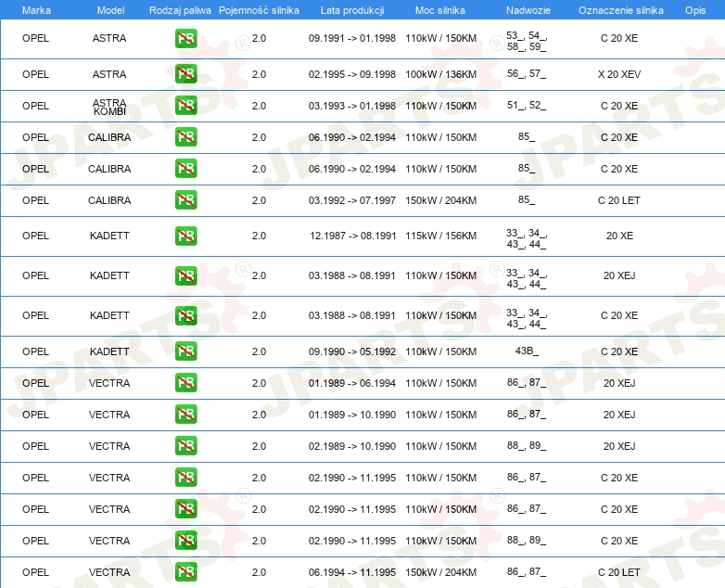Click the Opis column header
Screen dimensions: 725x588
(695, 10)
